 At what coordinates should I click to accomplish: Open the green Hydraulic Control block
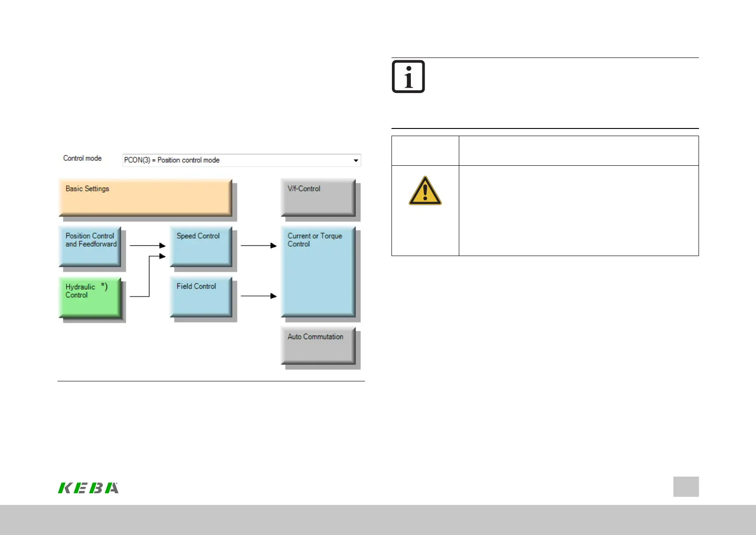coord(90,298)
